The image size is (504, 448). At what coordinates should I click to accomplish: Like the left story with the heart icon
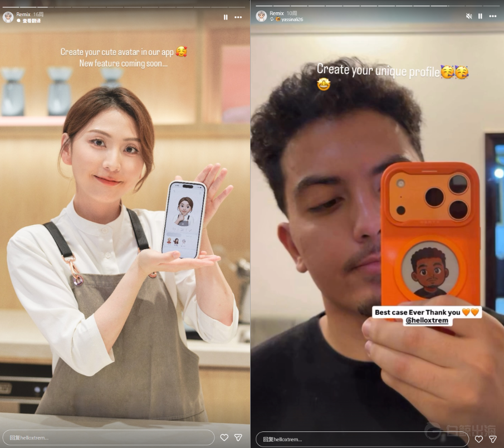[x=224, y=437]
